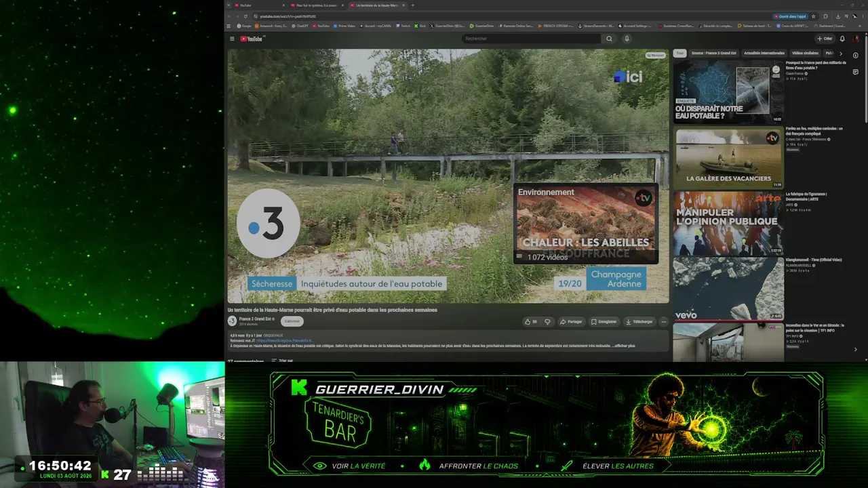Select "Actualités internationales" filter chip
The height and width of the screenshot is (488, 868).
tap(764, 53)
